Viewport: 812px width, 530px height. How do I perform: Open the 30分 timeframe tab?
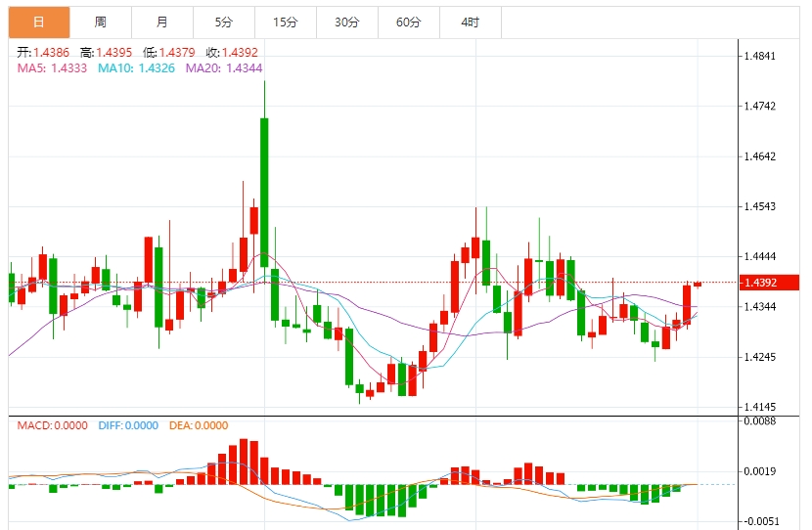347,22
